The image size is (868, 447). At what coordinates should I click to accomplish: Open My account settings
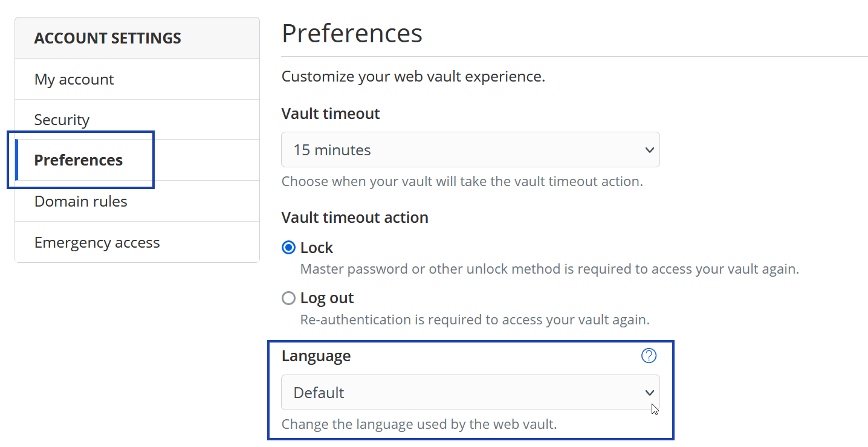74,79
